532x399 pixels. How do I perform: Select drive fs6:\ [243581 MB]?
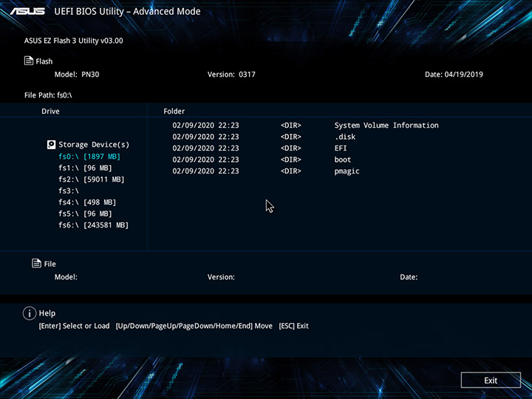pyautogui.click(x=93, y=225)
